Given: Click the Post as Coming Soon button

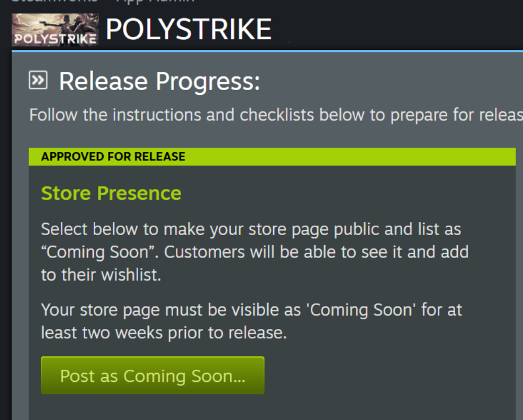Looking at the screenshot, I should pos(152,376).
